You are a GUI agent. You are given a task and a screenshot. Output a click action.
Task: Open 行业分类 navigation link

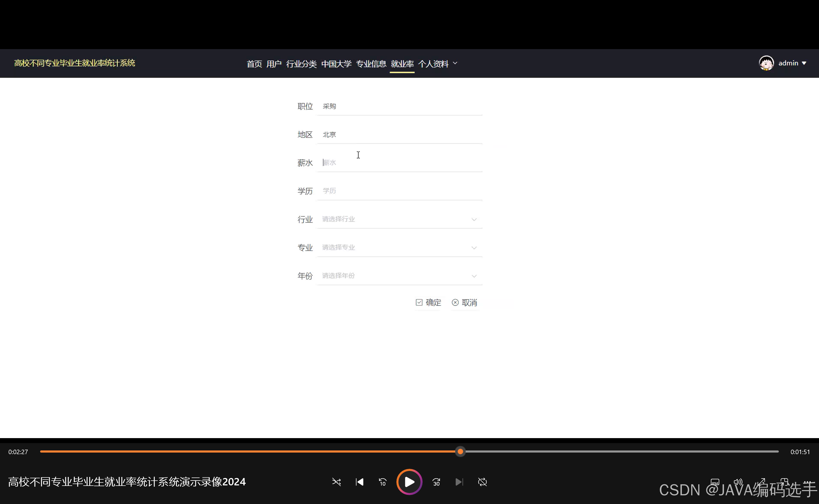(301, 64)
